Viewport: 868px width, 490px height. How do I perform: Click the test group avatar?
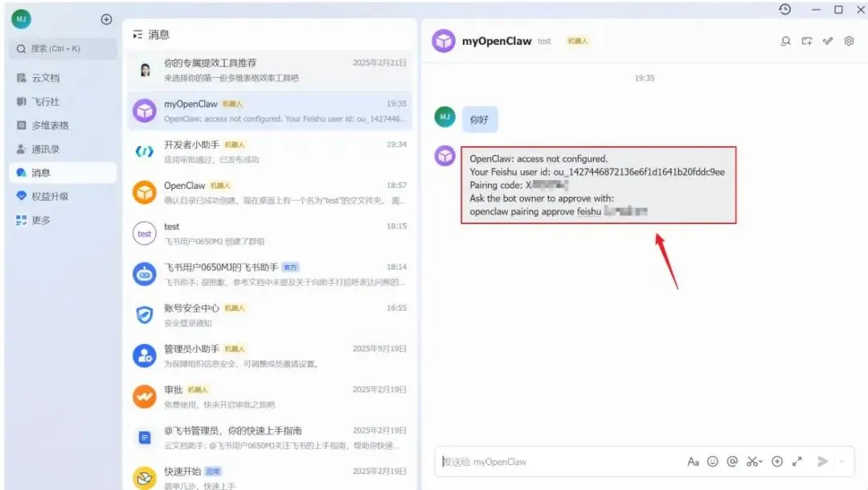point(145,234)
